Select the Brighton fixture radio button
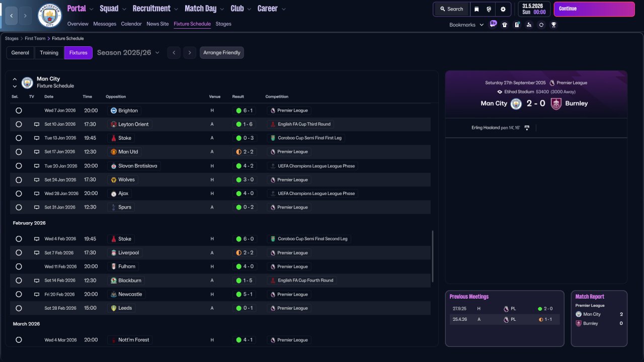644x362 pixels. pos(19,111)
